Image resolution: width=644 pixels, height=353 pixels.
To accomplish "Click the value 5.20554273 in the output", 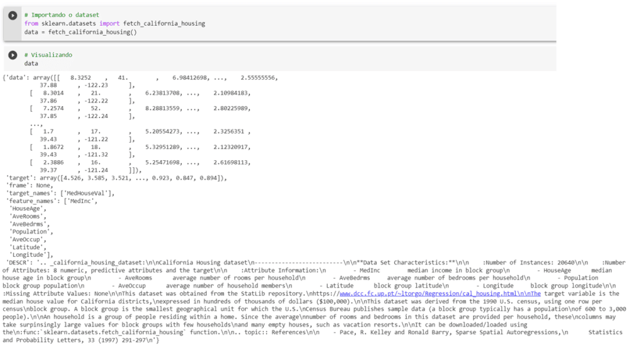I will coord(163,132).
